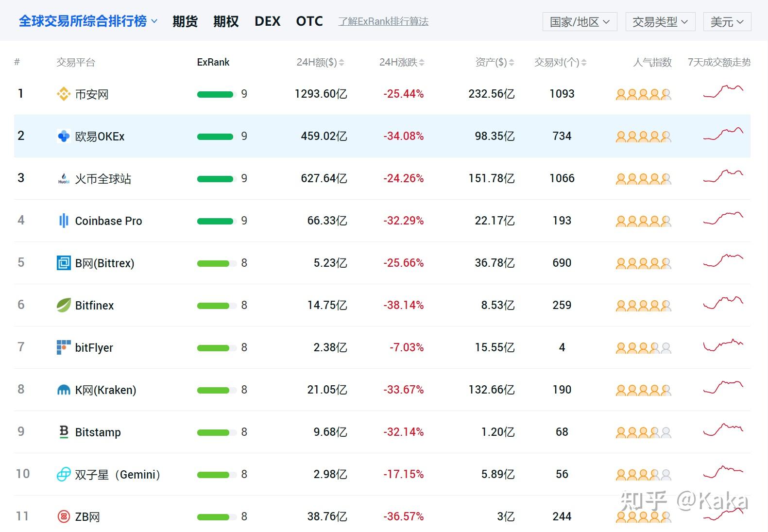Open 欧易OKEx 7-day volume trend chart

pyautogui.click(x=723, y=134)
